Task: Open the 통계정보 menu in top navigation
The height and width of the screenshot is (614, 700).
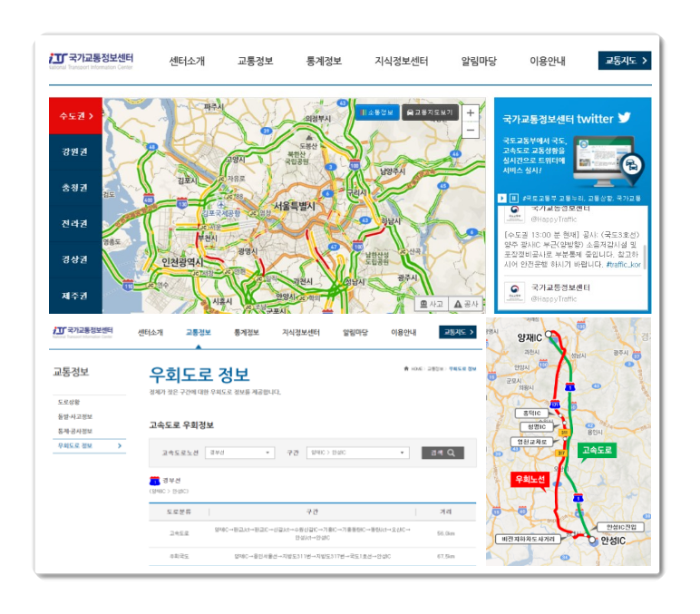Action: pos(324,61)
